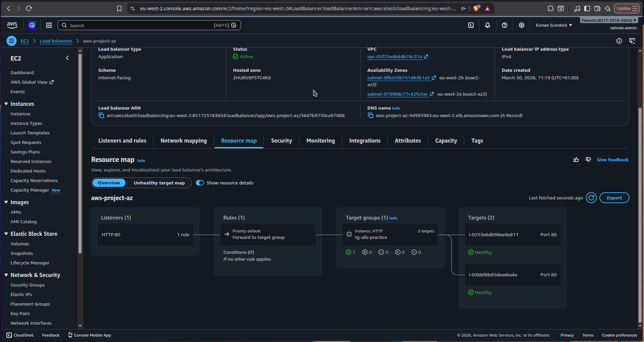
Task: Click Give feedback link
Action: tap(613, 160)
